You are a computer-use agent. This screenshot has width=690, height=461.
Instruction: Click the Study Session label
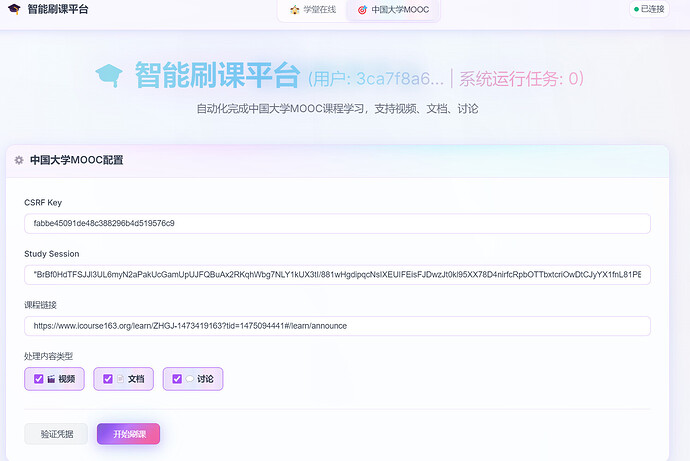point(52,254)
